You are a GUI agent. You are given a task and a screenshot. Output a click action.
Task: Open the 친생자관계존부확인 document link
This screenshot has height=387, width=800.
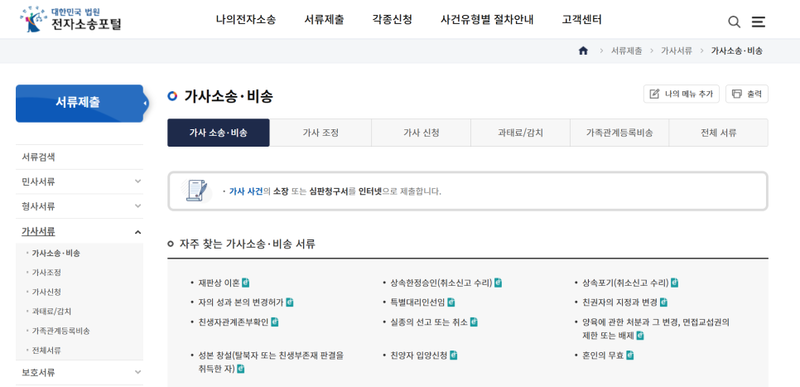[233, 322]
